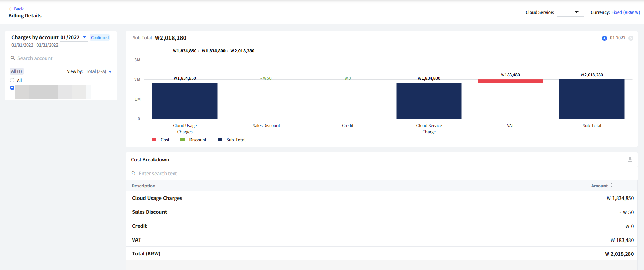
Task: Click the Sub-Total legend color swatch
Action: coord(220,140)
